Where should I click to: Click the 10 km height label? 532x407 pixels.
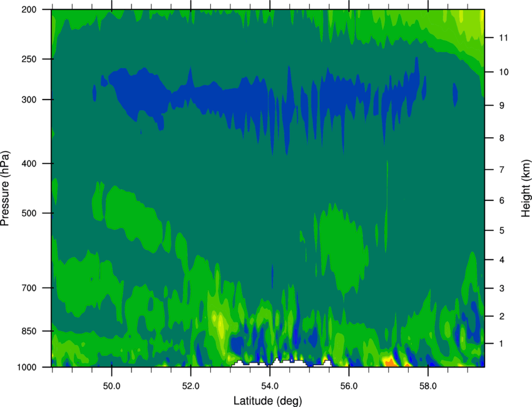tap(504, 72)
